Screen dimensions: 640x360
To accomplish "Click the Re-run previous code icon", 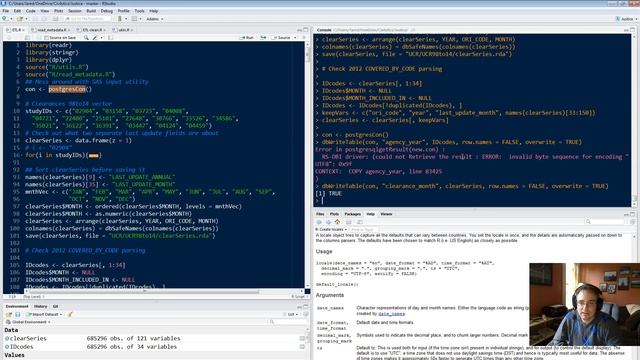I will (263, 38).
